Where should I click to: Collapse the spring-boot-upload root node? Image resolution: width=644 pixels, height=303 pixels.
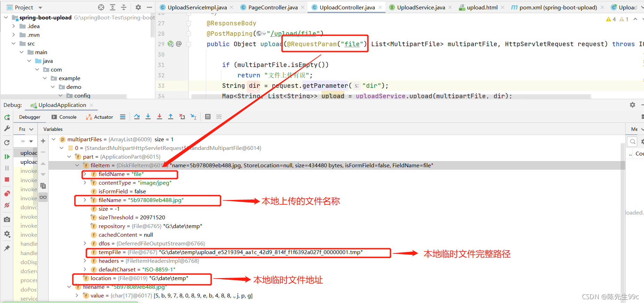(6, 17)
